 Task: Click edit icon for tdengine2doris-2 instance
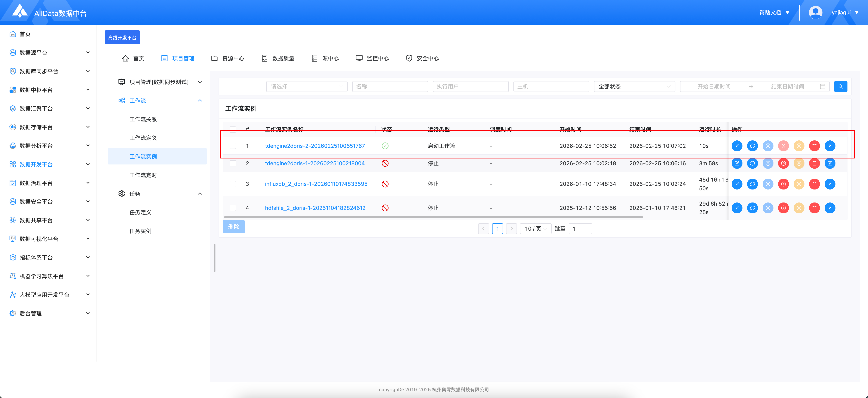tap(737, 146)
